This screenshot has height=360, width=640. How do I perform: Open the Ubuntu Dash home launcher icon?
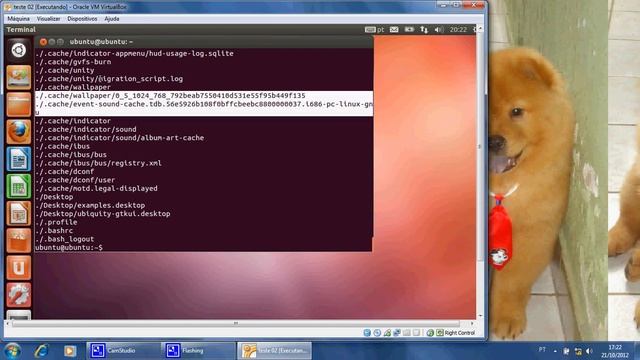pyautogui.click(x=18, y=50)
